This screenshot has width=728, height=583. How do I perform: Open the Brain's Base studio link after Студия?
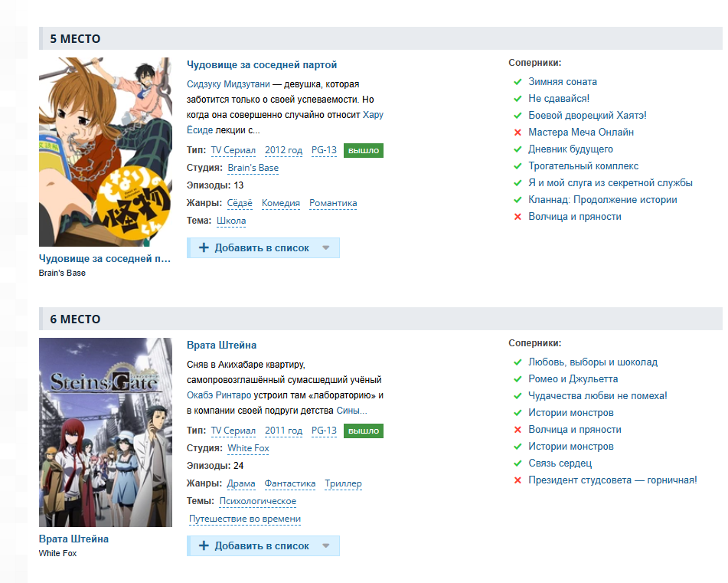253,169
